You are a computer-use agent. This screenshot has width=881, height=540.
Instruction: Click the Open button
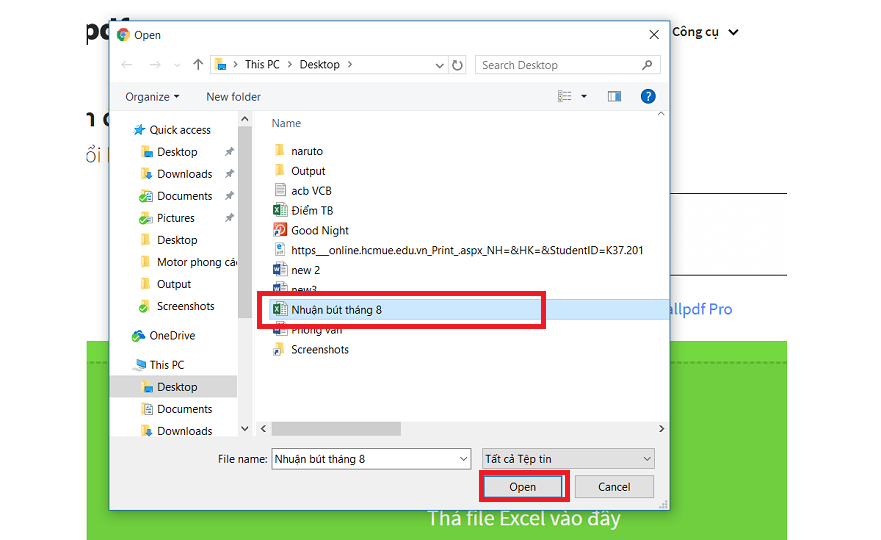(523, 487)
